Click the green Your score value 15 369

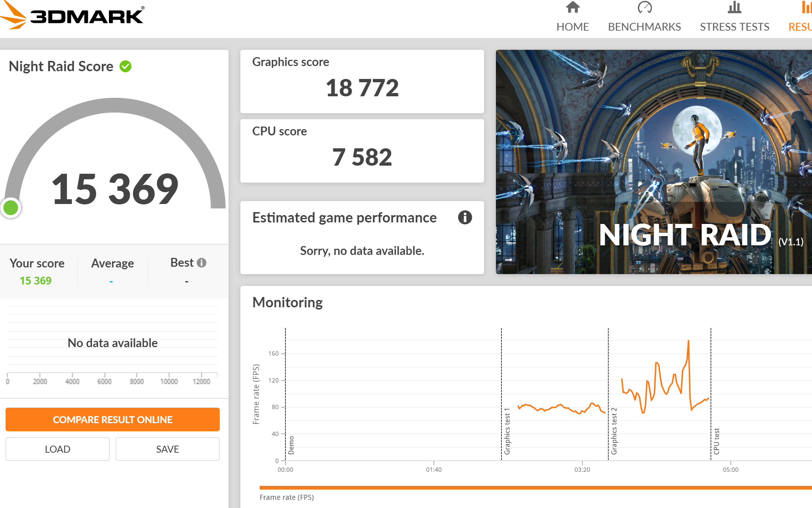[x=36, y=281]
